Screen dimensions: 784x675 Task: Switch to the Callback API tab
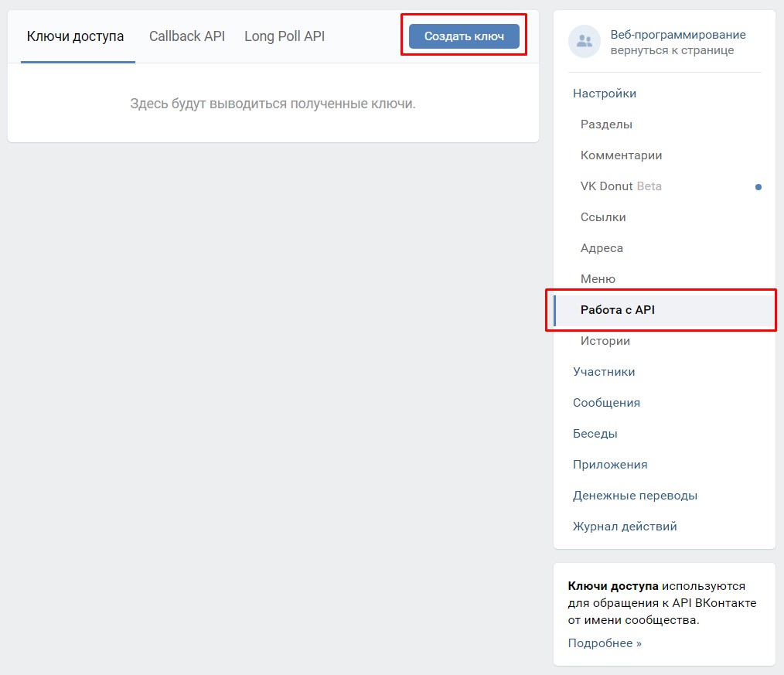tap(187, 36)
